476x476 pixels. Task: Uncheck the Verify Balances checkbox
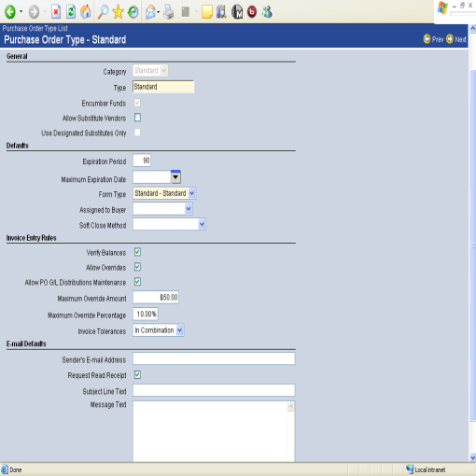(137, 252)
